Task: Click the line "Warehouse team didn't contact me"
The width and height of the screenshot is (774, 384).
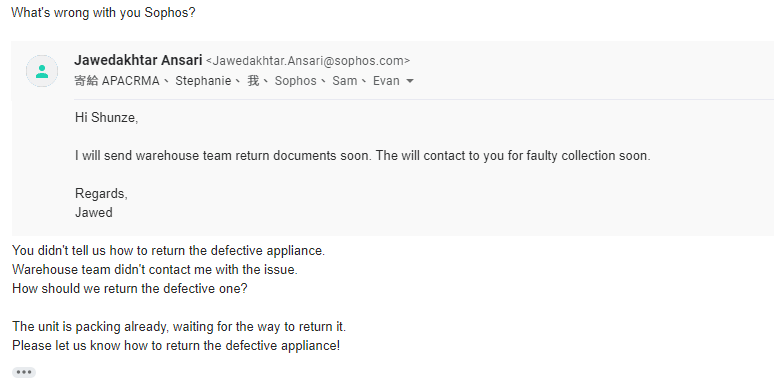Action: [155, 270]
